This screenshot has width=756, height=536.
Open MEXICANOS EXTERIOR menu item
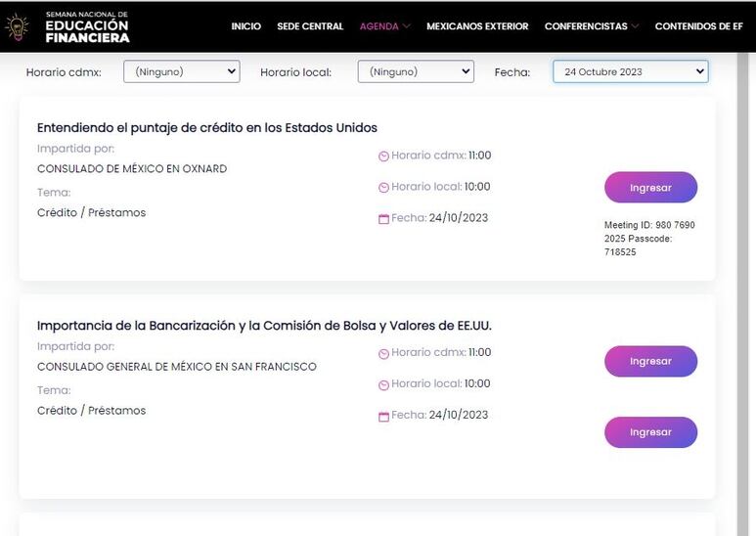477,26
